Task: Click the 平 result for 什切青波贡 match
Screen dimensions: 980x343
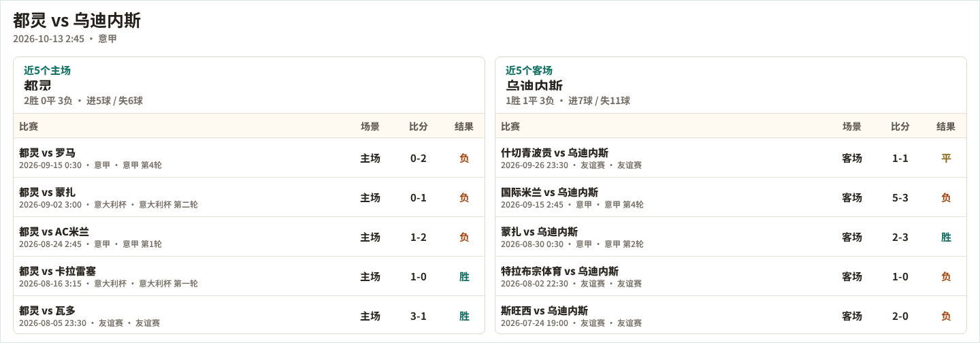Action: 946,158
